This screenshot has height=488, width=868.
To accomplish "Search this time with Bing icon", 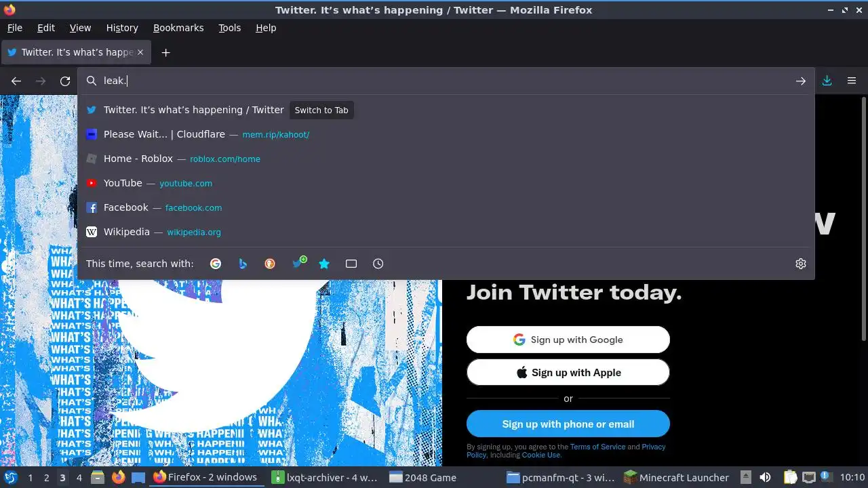I will pos(243,264).
